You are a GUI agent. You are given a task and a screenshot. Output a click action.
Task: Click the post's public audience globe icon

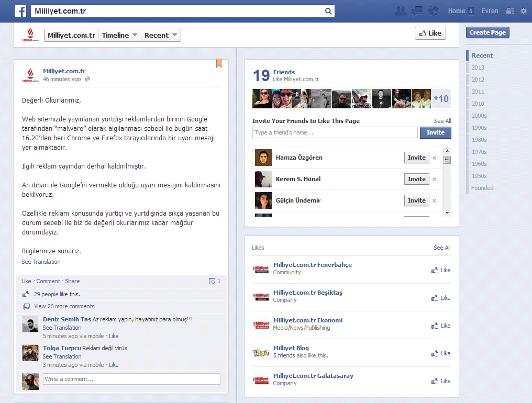[87, 79]
